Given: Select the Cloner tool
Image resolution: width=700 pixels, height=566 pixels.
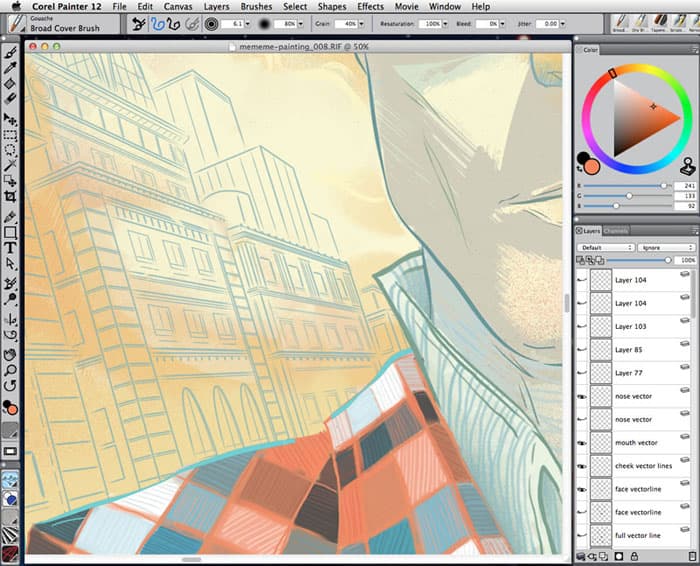Looking at the screenshot, I should pos(10,283).
